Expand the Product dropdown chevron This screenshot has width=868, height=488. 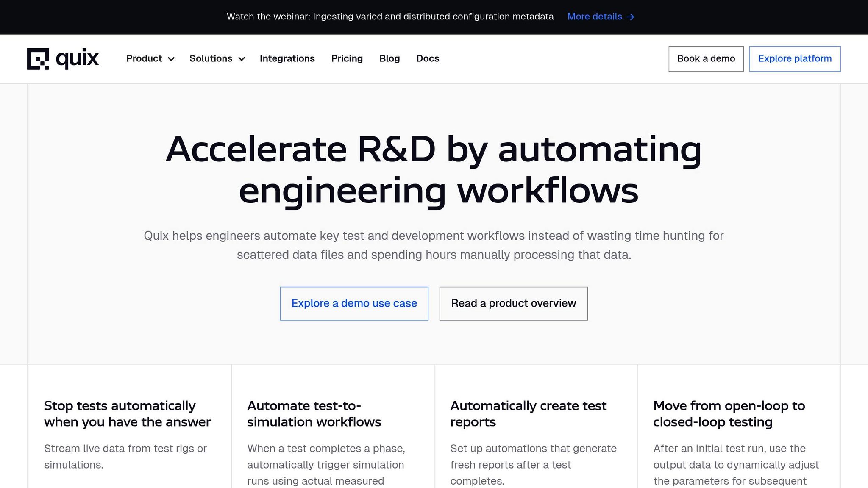171,59
